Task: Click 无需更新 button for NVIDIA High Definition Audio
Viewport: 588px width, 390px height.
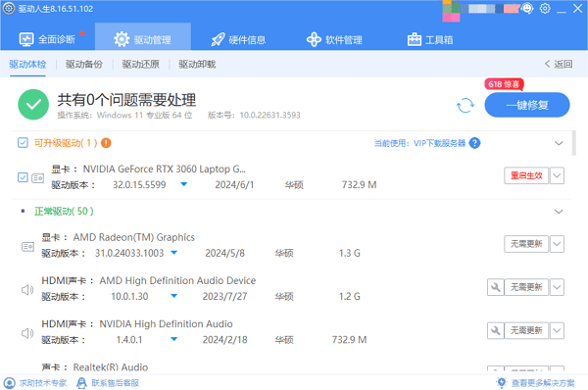Action: click(x=526, y=330)
